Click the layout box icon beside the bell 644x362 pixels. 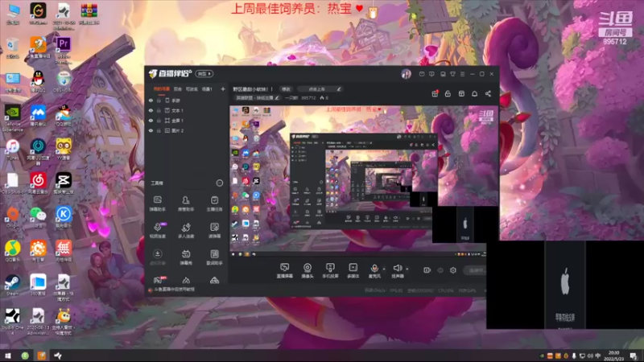(461, 93)
